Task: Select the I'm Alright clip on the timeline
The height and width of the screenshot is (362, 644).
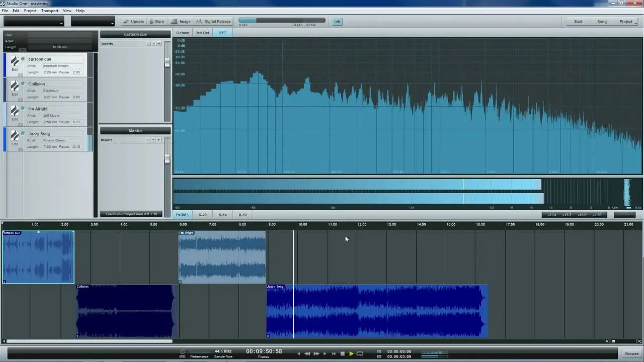Action: pos(222,257)
